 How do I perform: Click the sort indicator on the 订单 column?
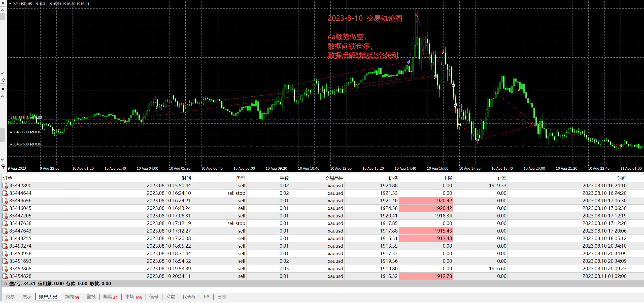click(16, 178)
